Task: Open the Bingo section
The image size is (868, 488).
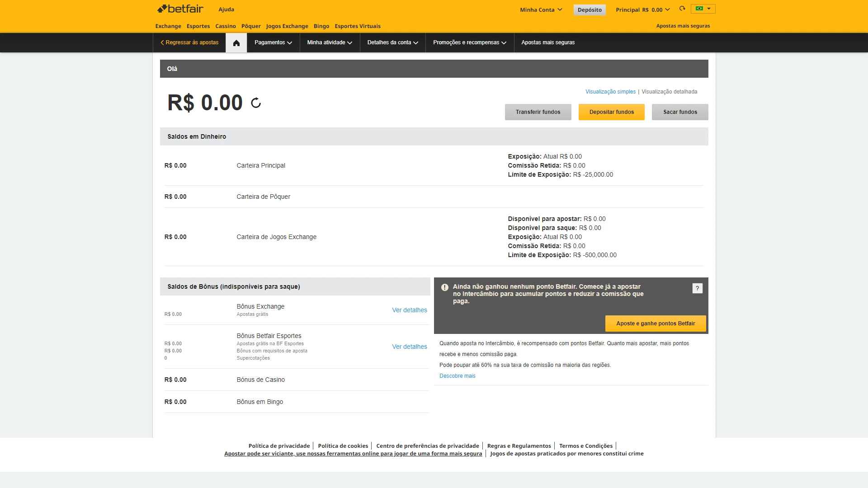Action: 321,26
